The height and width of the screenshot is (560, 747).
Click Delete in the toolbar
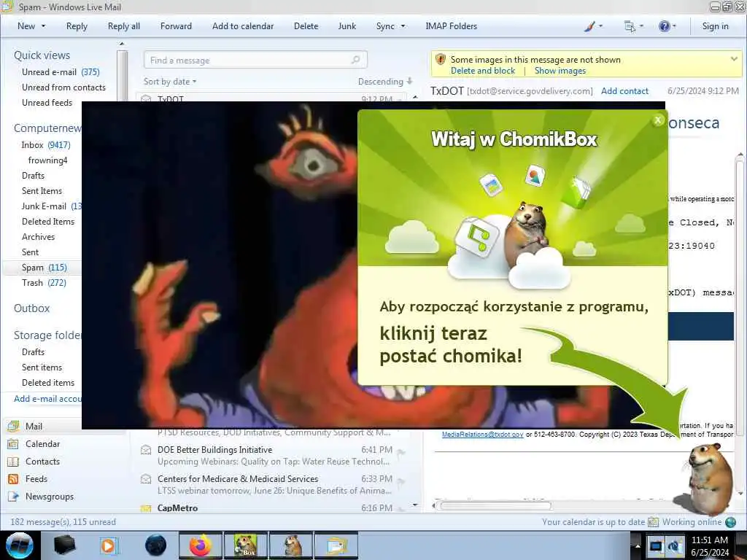[306, 26]
